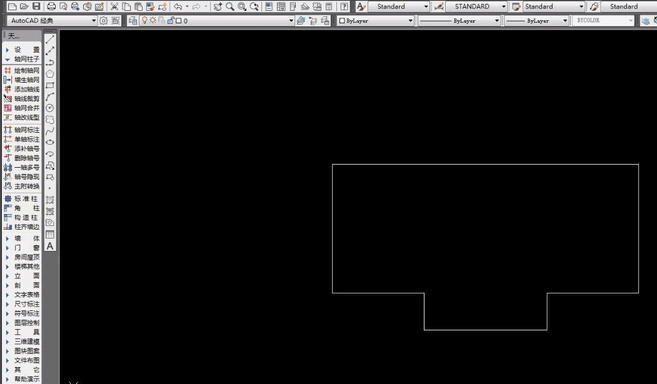Toggle layer lock padlock icon
The height and width of the screenshot is (384, 657).
171,20
